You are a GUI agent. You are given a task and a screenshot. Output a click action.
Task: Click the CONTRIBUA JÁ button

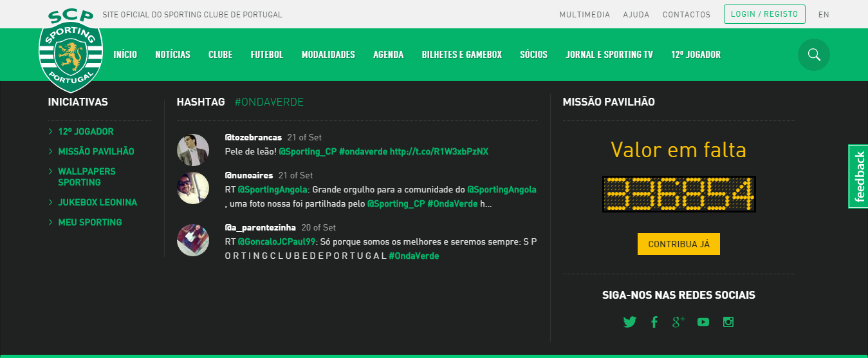click(x=679, y=244)
